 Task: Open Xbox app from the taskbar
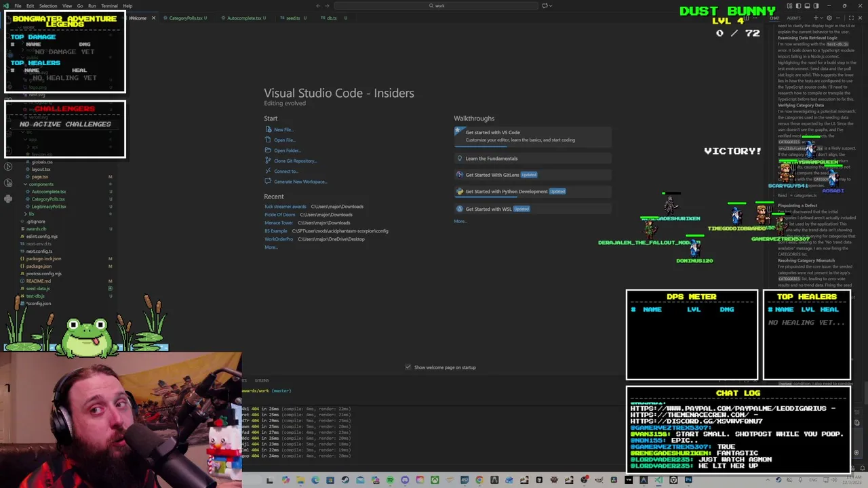point(435,480)
